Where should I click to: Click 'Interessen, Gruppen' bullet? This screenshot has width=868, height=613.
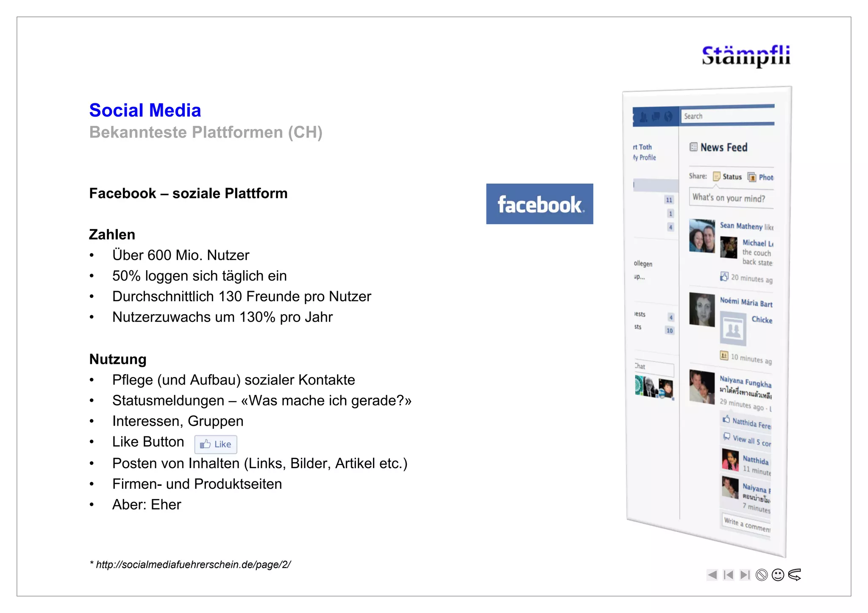tap(178, 421)
